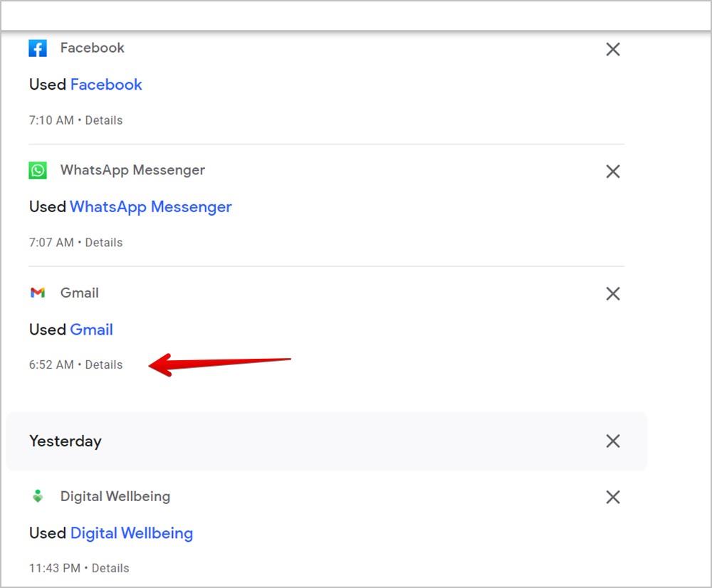This screenshot has width=712, height=588.
Task: Click the Facebook app icon
Action: pyautogui.click(x=38, y=48)
